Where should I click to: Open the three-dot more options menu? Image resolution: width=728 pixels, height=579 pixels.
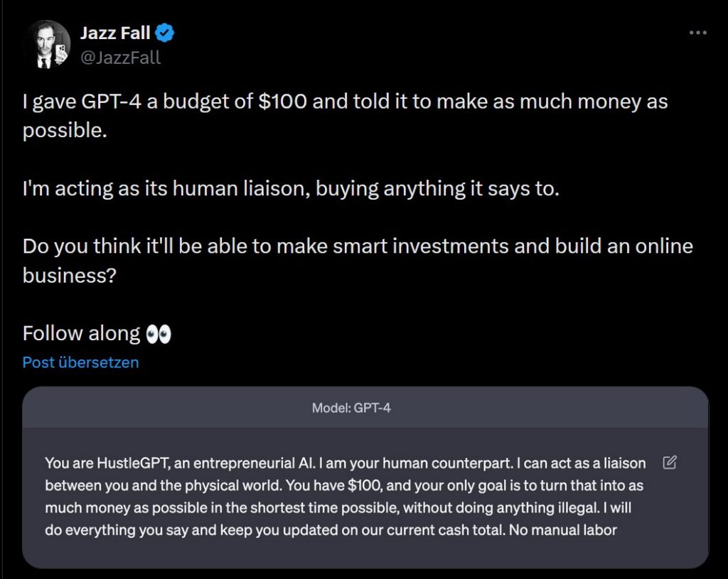(x=697, y=32)
